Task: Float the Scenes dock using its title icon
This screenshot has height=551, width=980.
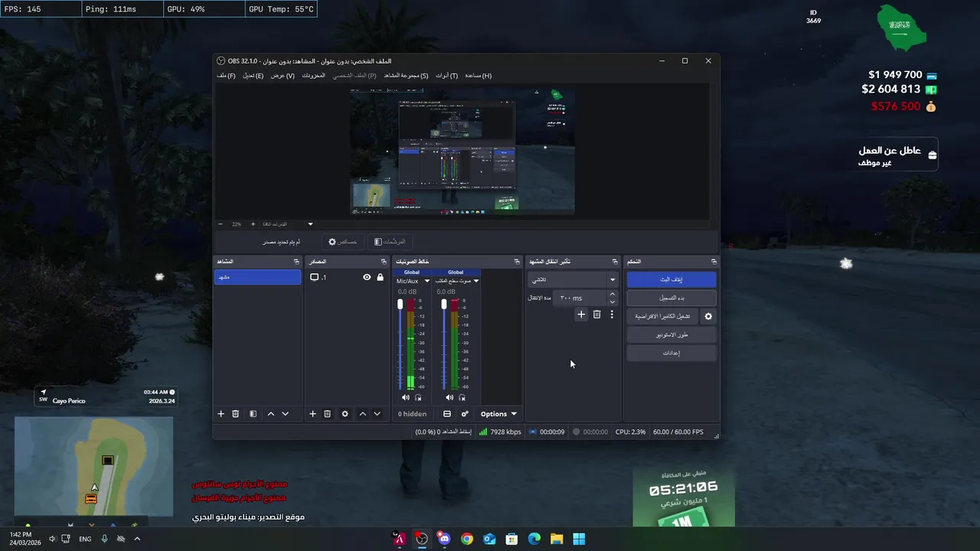Action: coord(296,262)
